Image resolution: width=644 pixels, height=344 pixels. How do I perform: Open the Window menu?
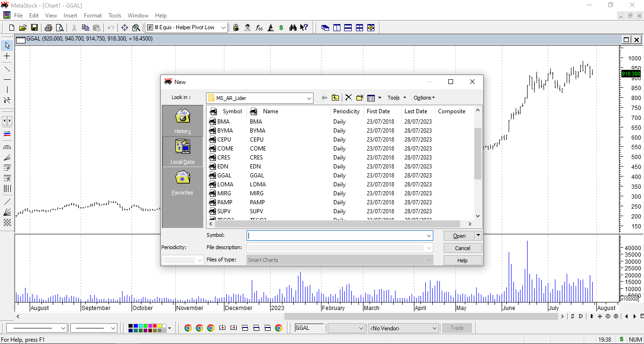click(x=138, y=16)
